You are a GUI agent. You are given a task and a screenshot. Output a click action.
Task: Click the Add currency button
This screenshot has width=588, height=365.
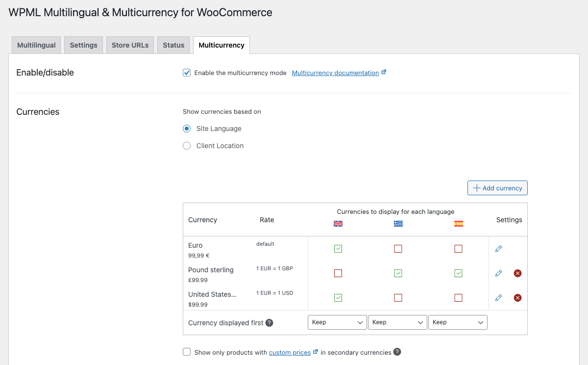[x=497, y=188]
